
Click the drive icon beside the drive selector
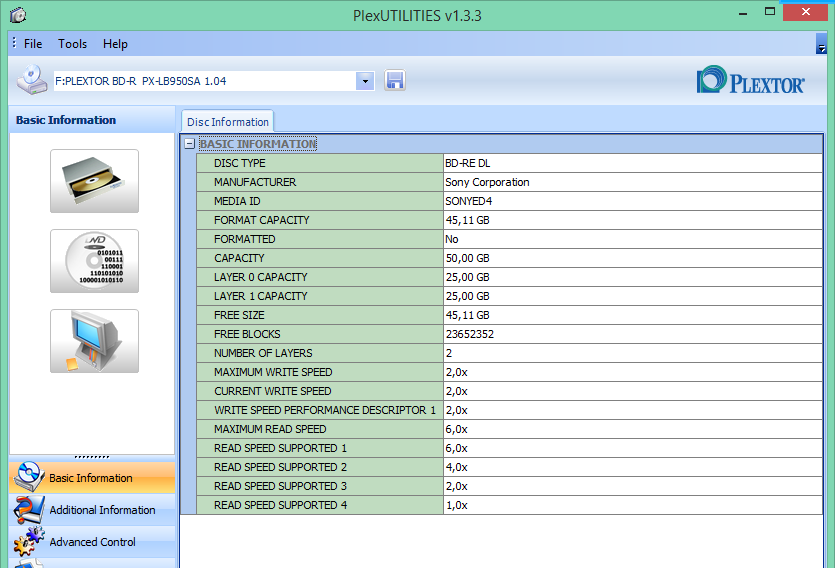pyautogui.click(x=32, y=80)
